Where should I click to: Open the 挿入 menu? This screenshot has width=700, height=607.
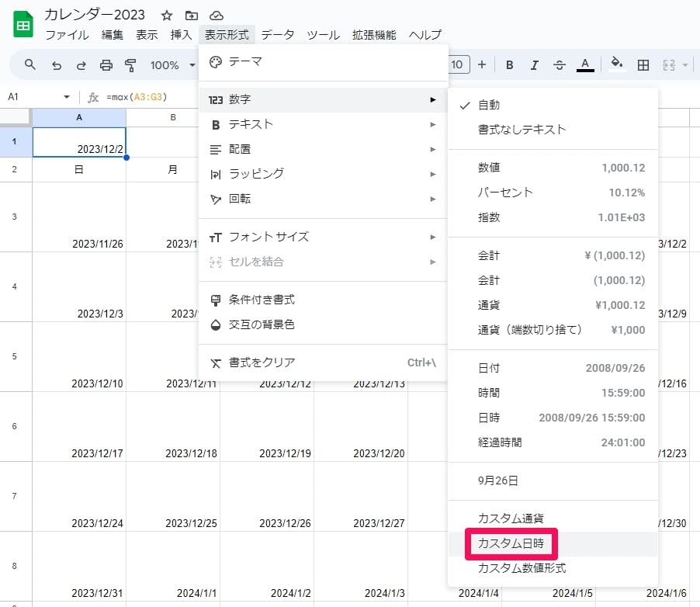tap(182, 35)
